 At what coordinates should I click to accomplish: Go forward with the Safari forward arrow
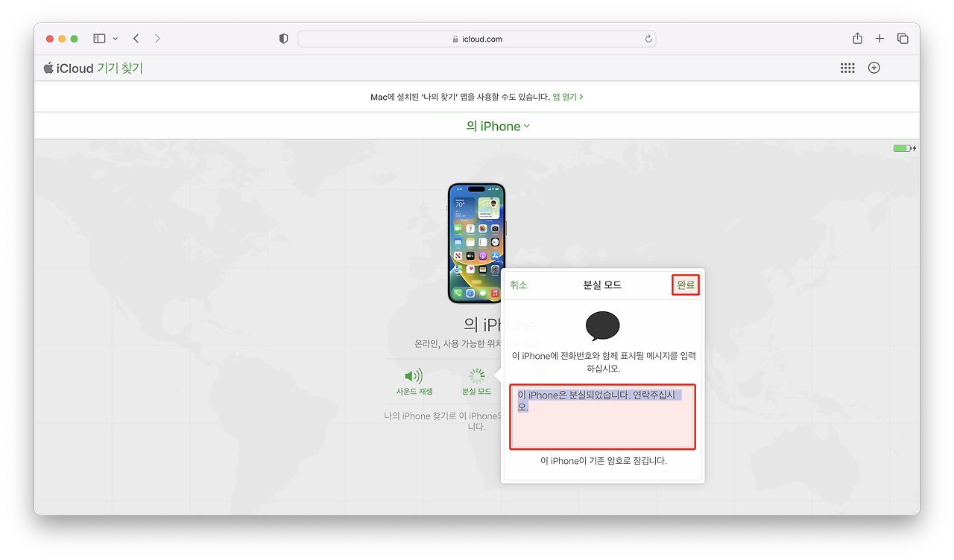click(x=157, y=39)
